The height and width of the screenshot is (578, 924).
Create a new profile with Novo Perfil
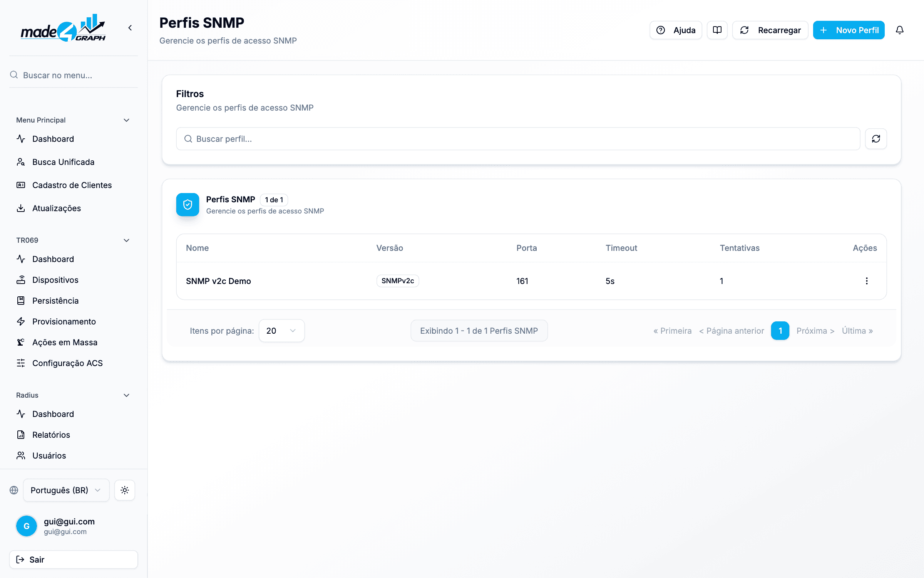click(x=849, y=30)
